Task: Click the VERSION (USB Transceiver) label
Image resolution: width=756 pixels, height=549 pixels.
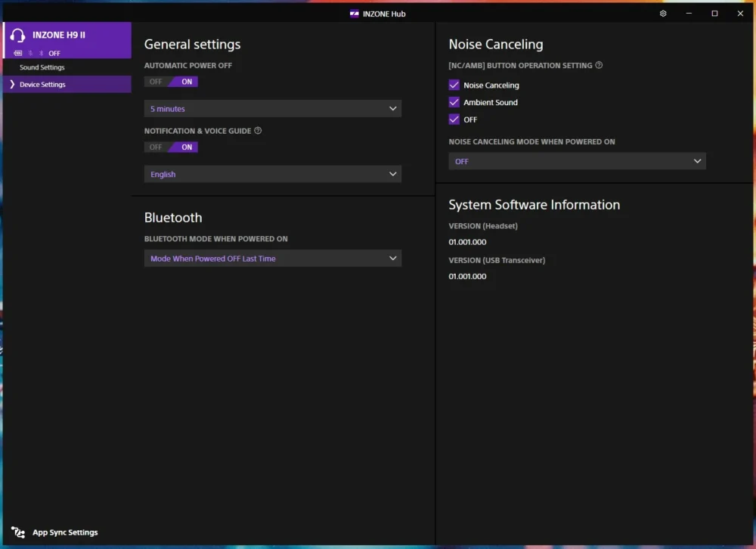Action: [497, 260]
